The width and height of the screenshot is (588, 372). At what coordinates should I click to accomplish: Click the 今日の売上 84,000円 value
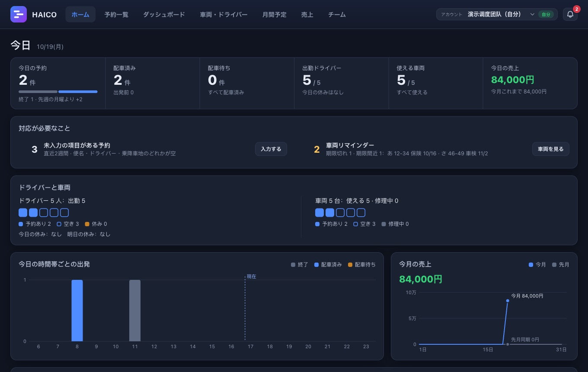point(513,80)
